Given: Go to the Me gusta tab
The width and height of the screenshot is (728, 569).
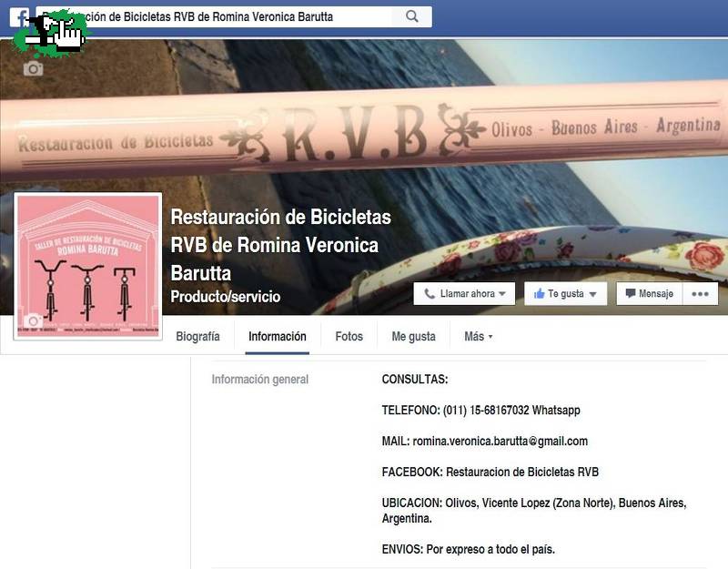Looking at the screenshot, I should point(414,336).
